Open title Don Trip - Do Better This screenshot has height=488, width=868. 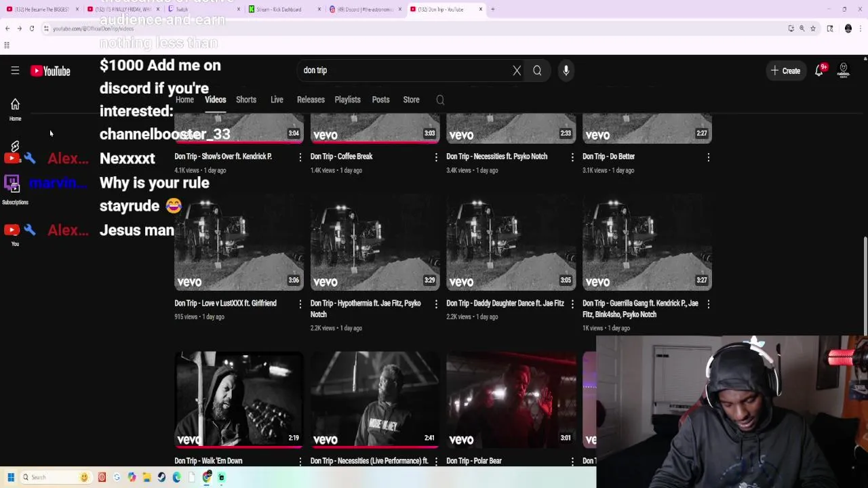click(608, 157)
